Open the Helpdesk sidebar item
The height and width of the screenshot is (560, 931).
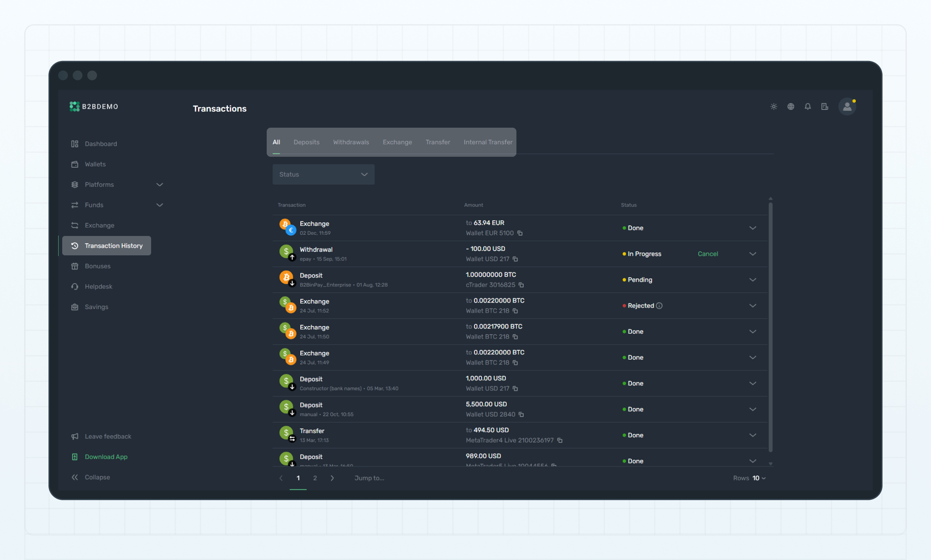[99, 286]
